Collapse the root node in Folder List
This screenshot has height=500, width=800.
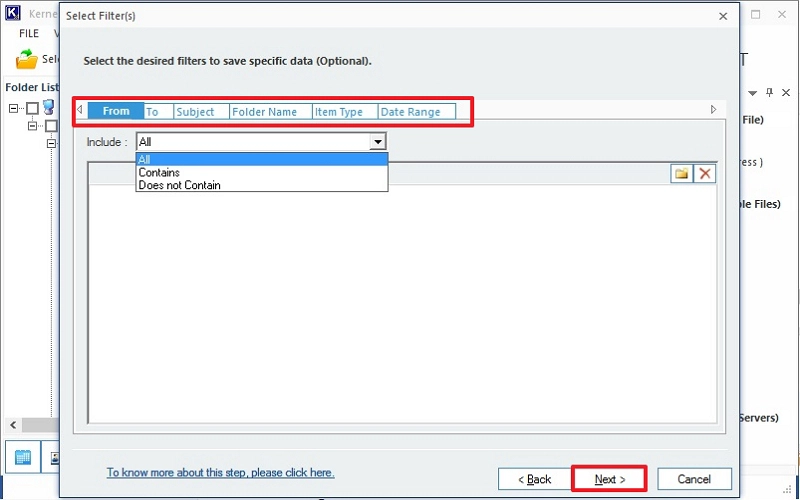tap(14, 108)
